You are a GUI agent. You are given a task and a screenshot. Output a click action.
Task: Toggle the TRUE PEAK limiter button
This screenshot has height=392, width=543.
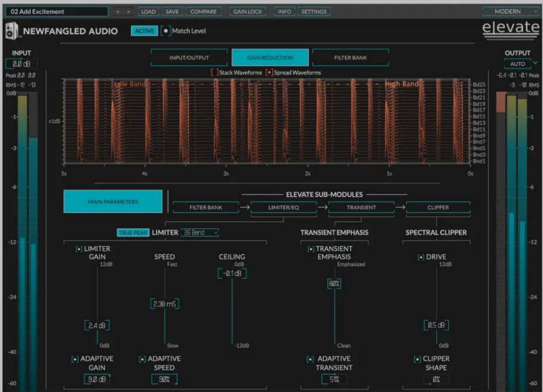click(133, 233)
